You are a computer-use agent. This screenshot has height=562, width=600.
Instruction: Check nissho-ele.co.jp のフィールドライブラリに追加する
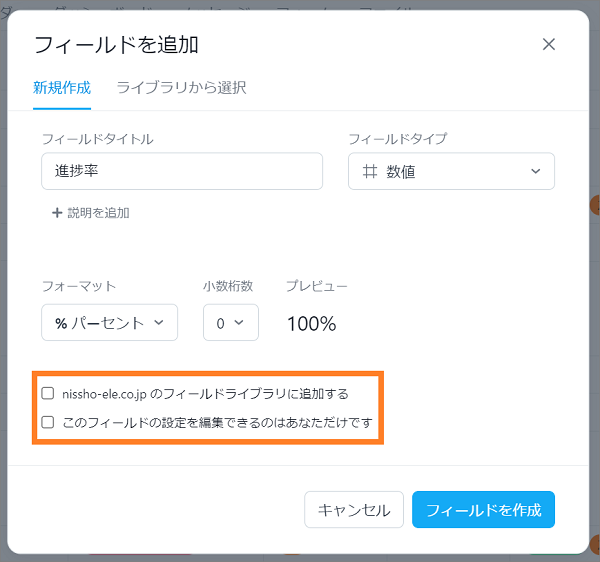coord(47,393)
